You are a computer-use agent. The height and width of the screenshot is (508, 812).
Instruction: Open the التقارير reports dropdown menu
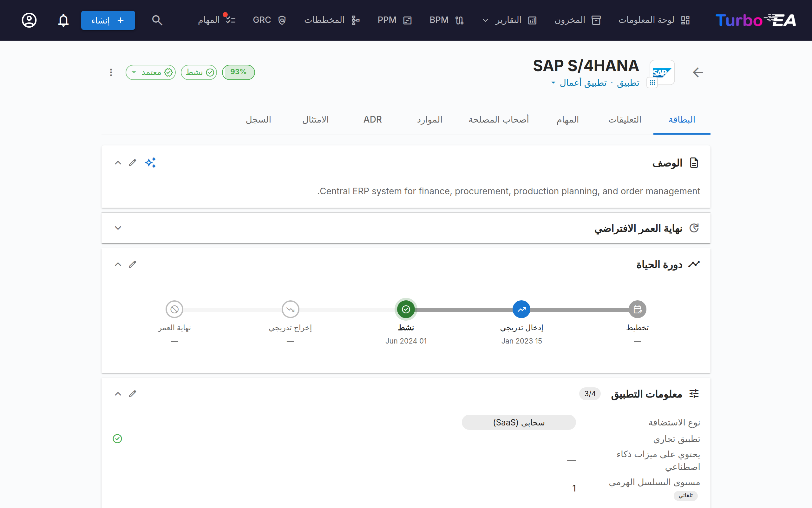pos(511,20)
